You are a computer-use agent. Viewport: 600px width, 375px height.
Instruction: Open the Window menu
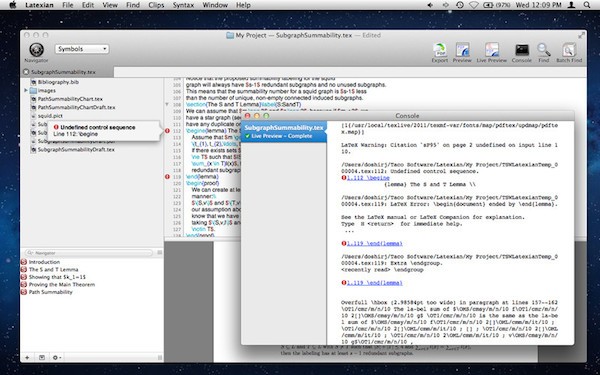pos(215,5)
